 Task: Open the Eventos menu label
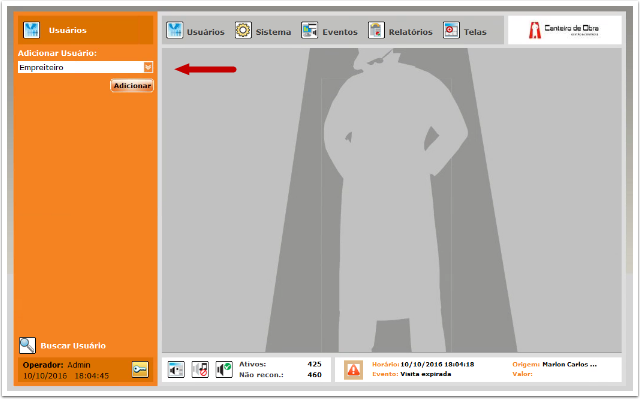tap(340, 32)
